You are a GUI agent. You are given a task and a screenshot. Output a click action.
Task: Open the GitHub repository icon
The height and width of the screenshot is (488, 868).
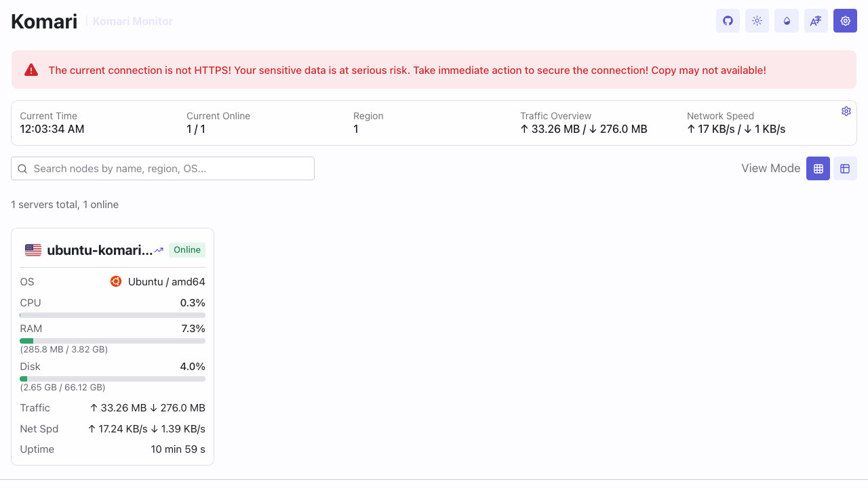[728, 20]
